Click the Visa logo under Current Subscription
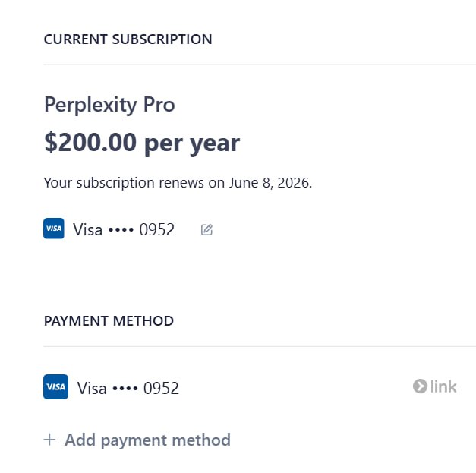 click(54, 229)
